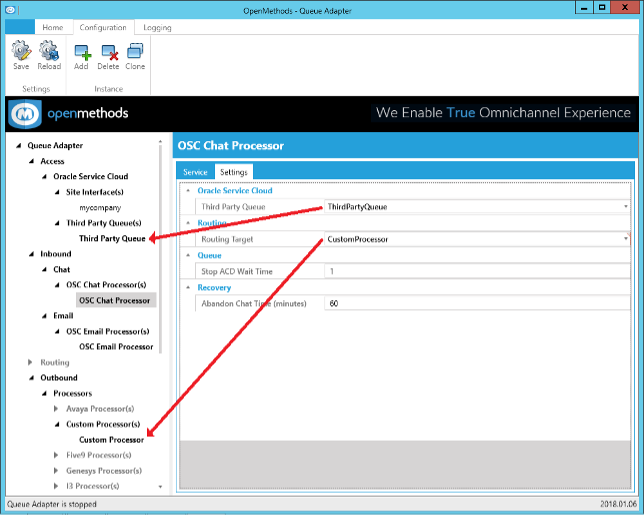This screenshot has height=516, width=644.
Task: Expand the Genesys Processor(s) node
Action: [x=56, y=471]
